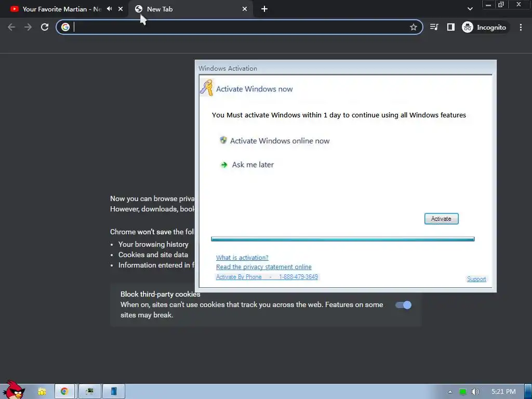Minimize the Chrome window
Viewport: 532px width, 399px height.
point(488,5)
